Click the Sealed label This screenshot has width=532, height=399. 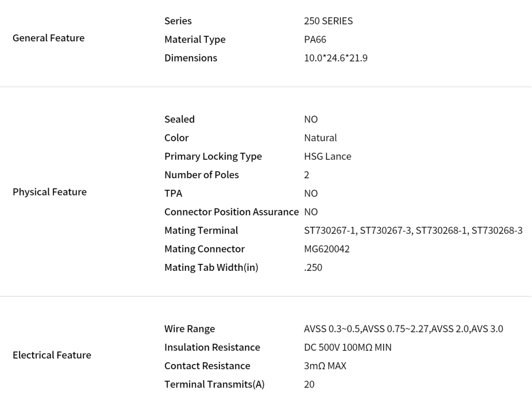[x=179, y=120]
